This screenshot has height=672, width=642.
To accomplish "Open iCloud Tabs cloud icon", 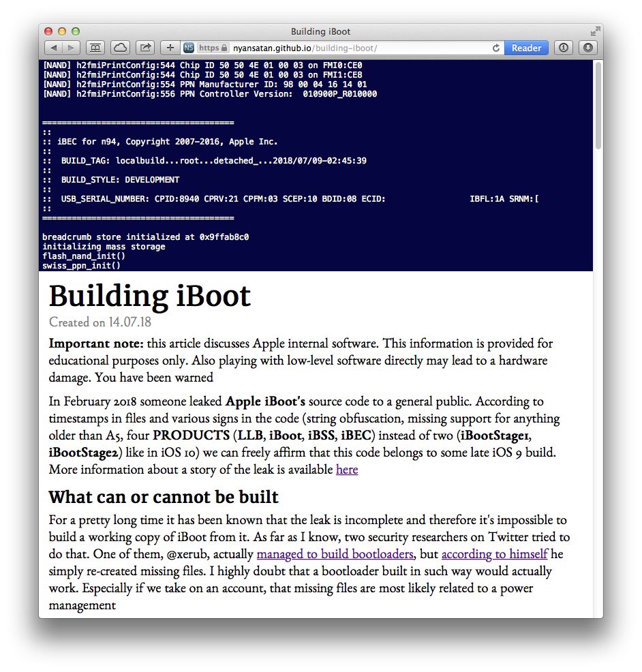I will [x=121, y=48].
